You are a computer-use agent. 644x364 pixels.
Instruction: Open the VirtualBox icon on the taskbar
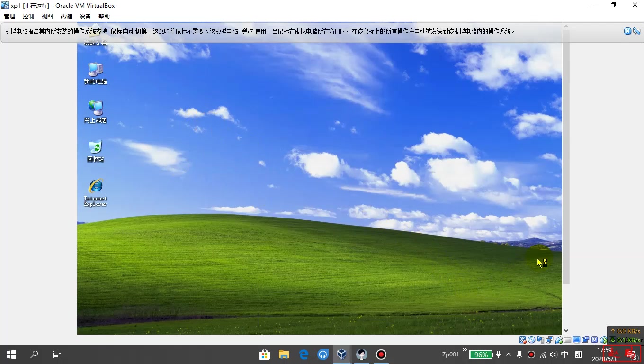click(x=342, y=354)
